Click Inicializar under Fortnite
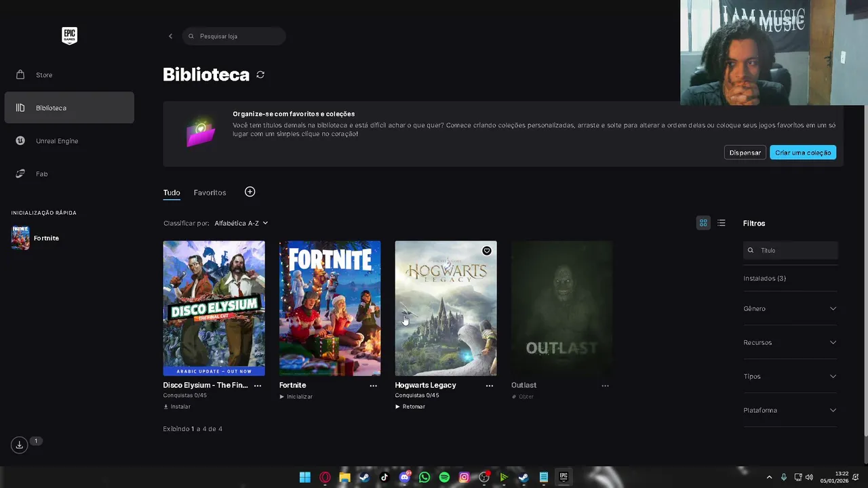The width and height of the screenshot is (868, 488). (296, 396)
